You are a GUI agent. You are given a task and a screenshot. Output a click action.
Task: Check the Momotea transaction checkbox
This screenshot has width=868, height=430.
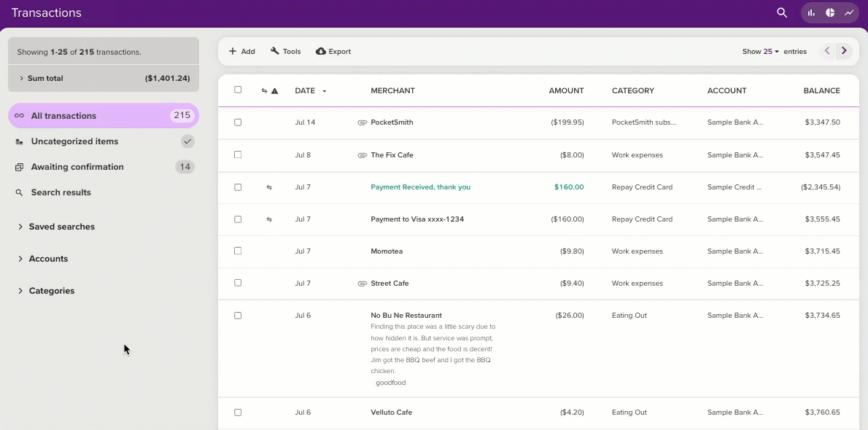click(x=238, y=251)
